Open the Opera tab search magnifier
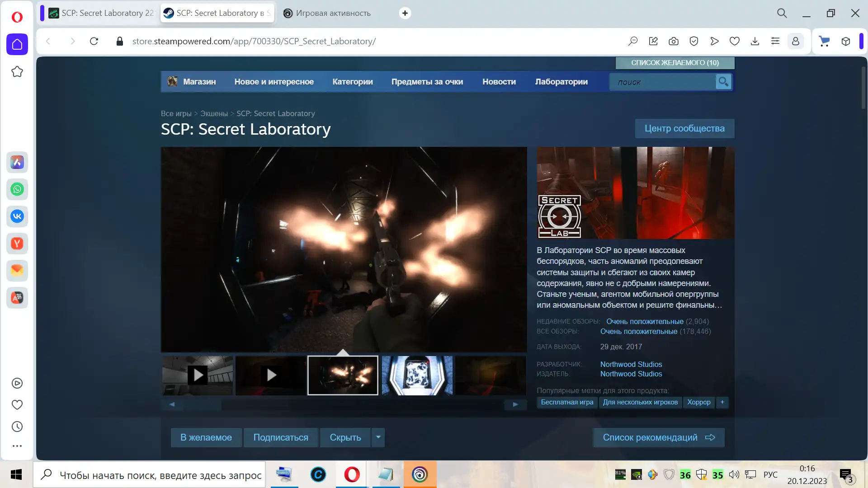The height and width of the screenshot is (488, 868). pyautogui.click(x=782, y=13)
